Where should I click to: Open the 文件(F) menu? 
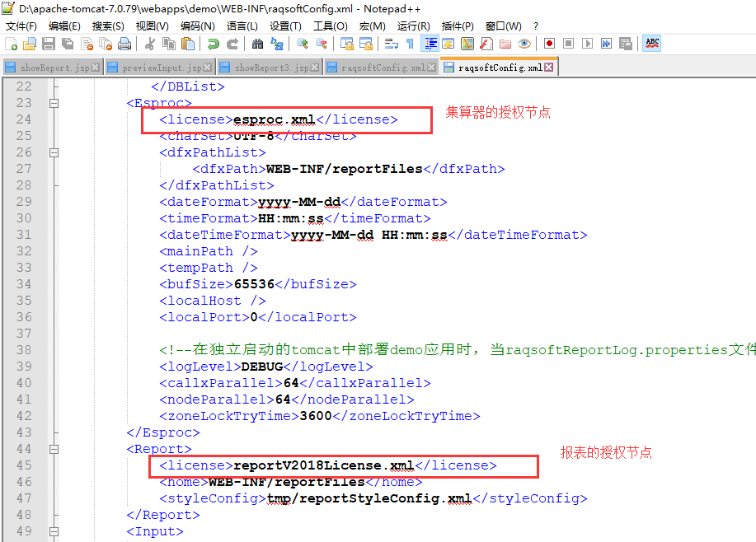point(21,26)
